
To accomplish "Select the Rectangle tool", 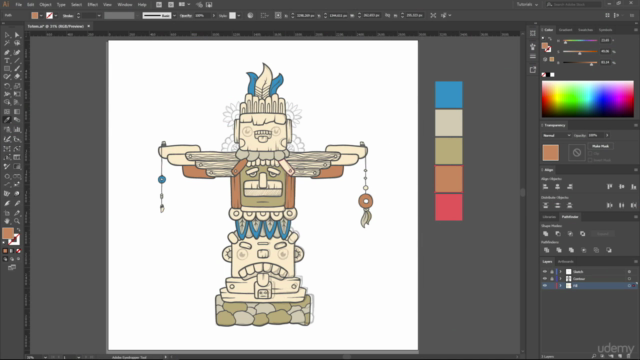I will coord(7,69).
